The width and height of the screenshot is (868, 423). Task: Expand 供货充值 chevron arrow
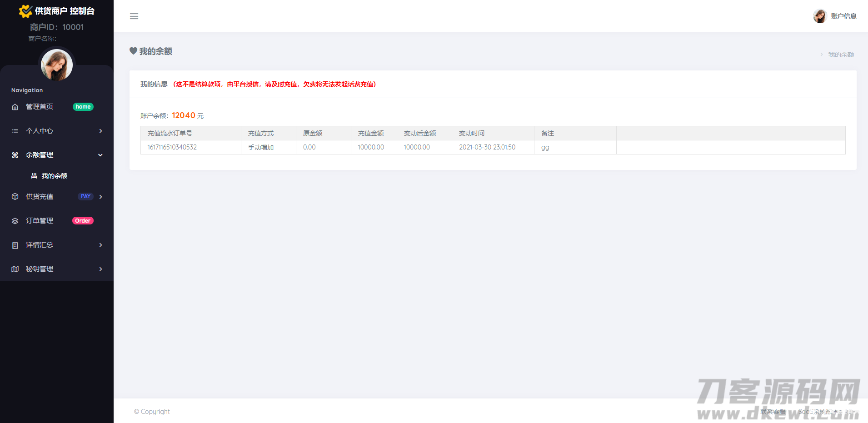100,197
